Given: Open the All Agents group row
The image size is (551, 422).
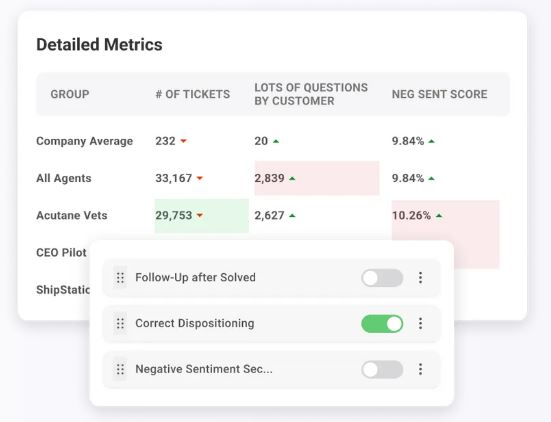Looking at the screenshot, I should tap(64, 178).
